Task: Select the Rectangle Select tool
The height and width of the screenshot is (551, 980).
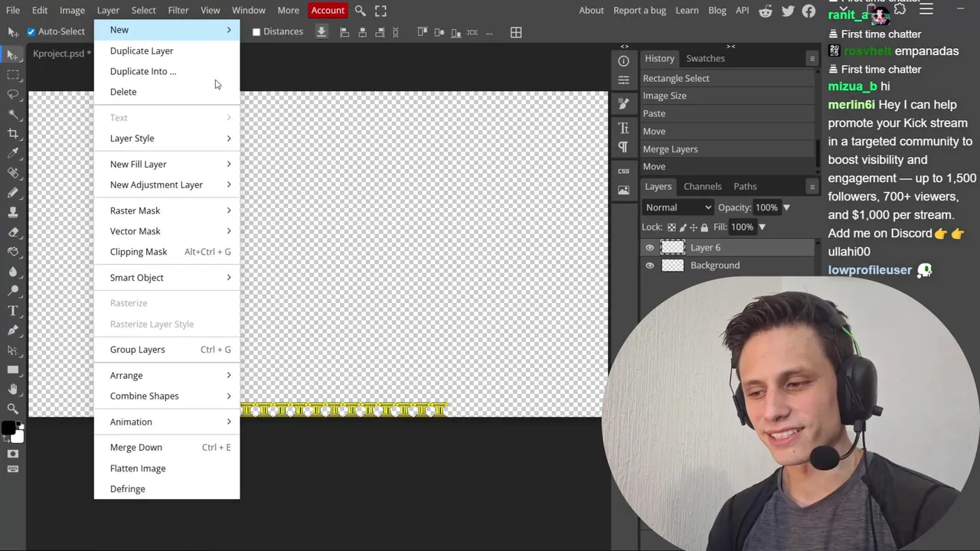Action: 13,75
